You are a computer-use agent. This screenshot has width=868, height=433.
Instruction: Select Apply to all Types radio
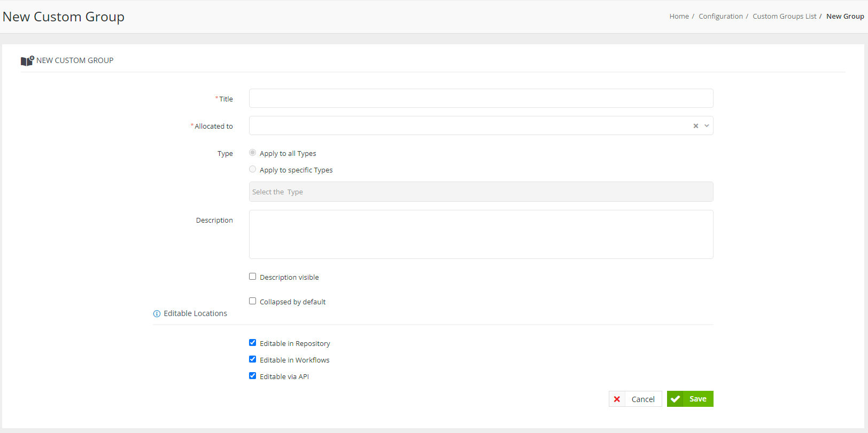[x=253, y=153]
